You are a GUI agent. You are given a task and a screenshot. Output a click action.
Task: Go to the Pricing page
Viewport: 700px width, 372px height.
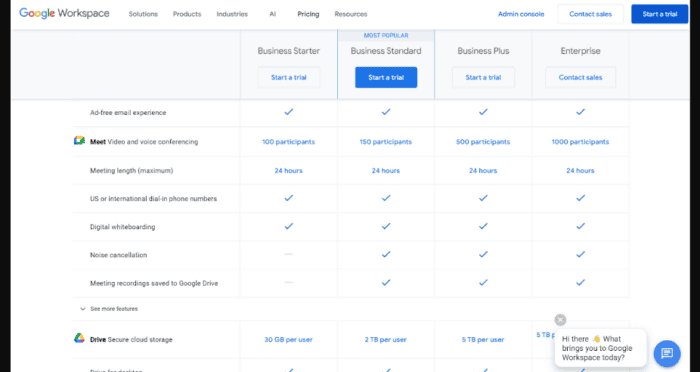(308, 14)
